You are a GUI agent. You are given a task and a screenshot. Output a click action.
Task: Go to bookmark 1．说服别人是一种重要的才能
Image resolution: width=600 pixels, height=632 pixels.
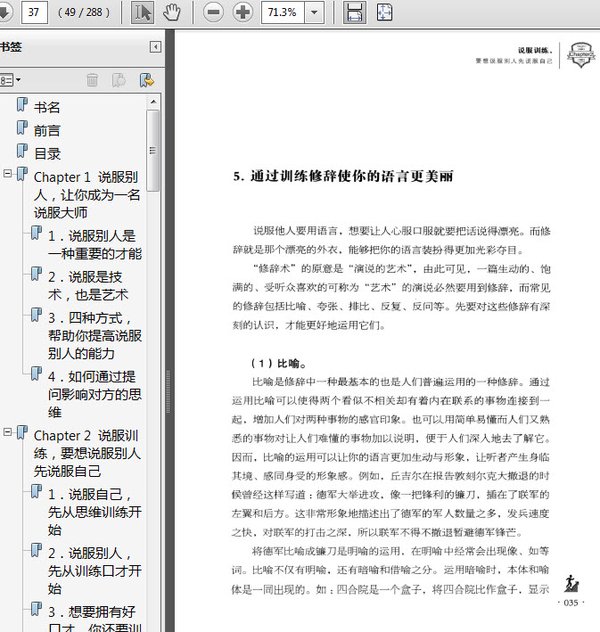click(x=95, y=245)
